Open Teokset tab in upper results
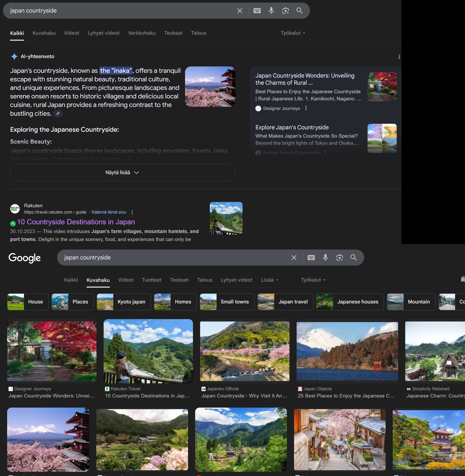 point(173,33)
